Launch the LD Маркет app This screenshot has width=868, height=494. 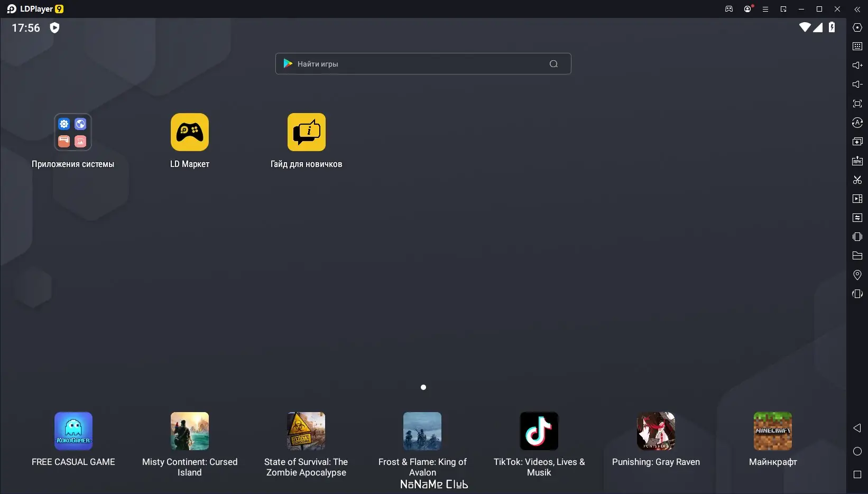190,132
